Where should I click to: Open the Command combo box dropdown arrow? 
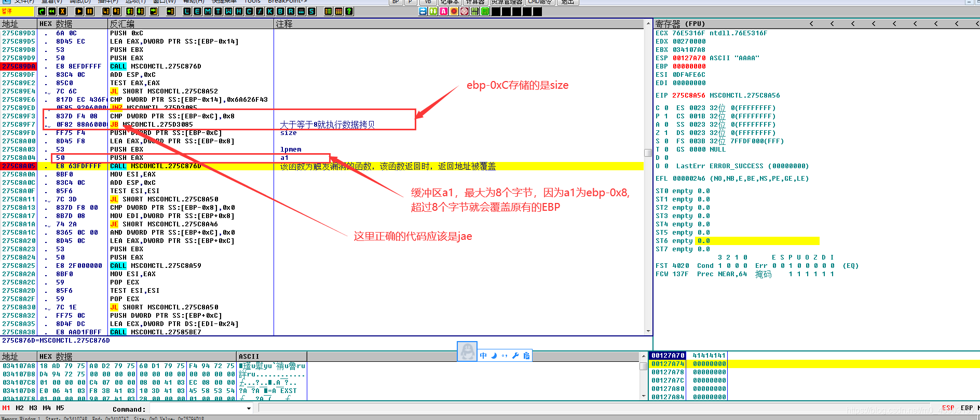coord(249,409)
